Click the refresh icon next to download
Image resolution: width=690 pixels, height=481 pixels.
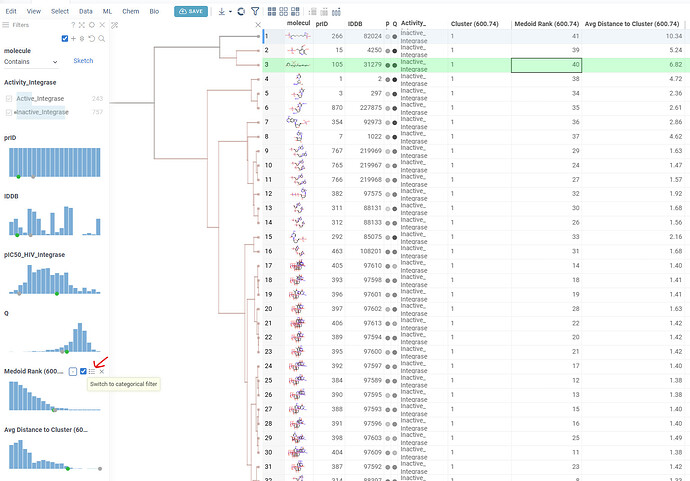click(241, 11)
